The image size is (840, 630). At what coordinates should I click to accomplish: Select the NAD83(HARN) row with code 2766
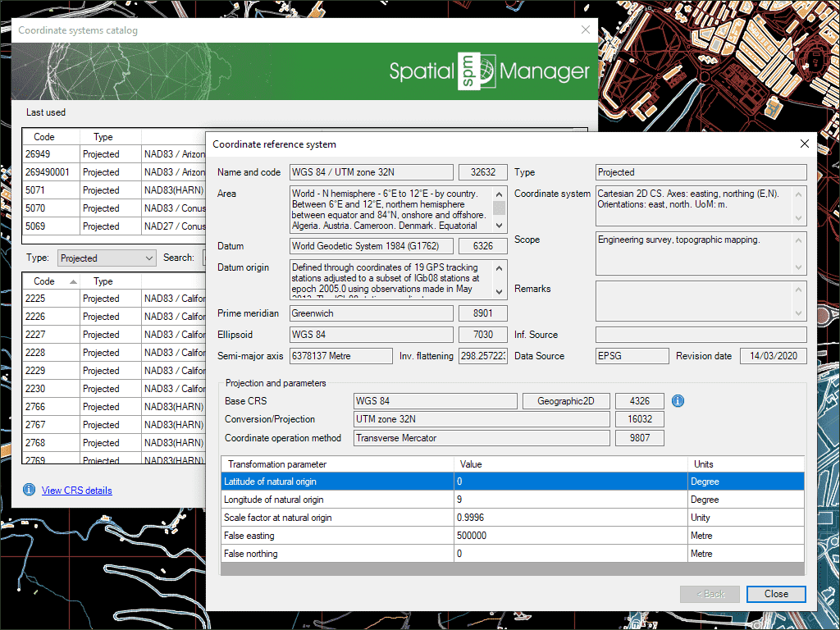click(49, 406)
